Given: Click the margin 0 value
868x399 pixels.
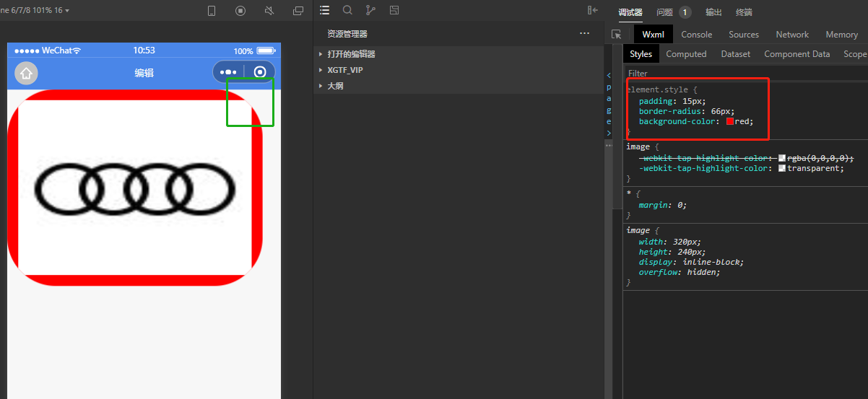Looking at the screenshot, I should 680,205.
